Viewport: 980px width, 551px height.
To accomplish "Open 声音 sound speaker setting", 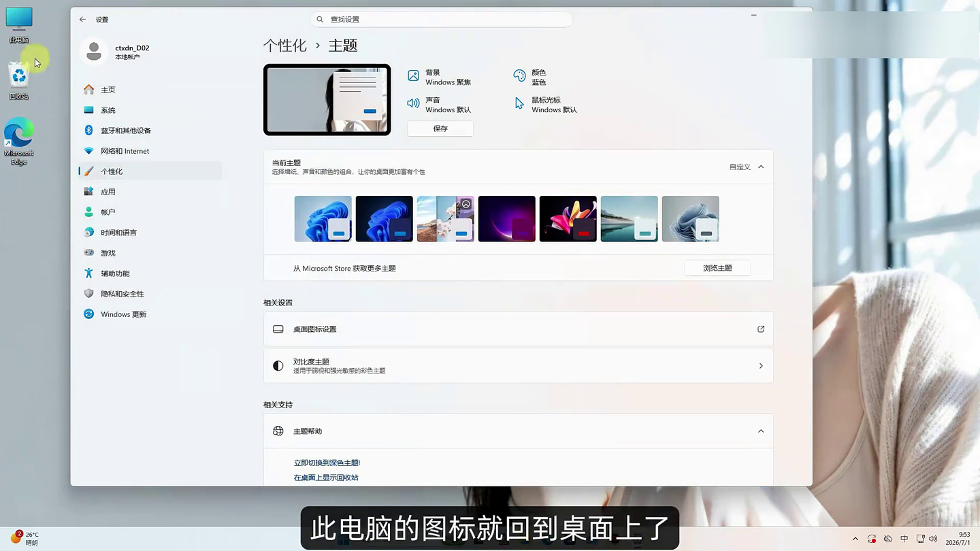I will click(x=413, y=103).
